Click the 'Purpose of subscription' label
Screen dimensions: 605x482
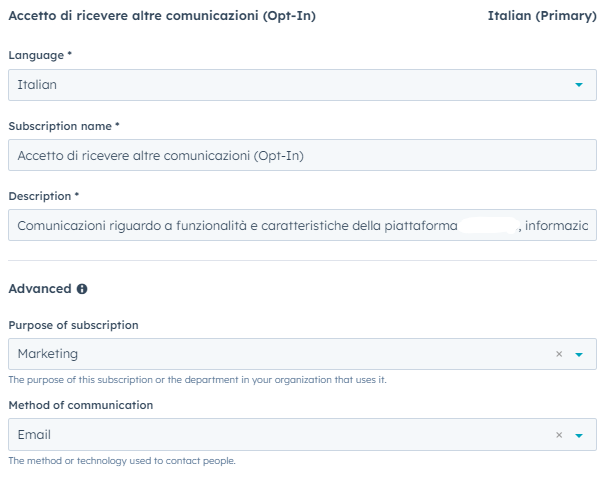(73, 325)
